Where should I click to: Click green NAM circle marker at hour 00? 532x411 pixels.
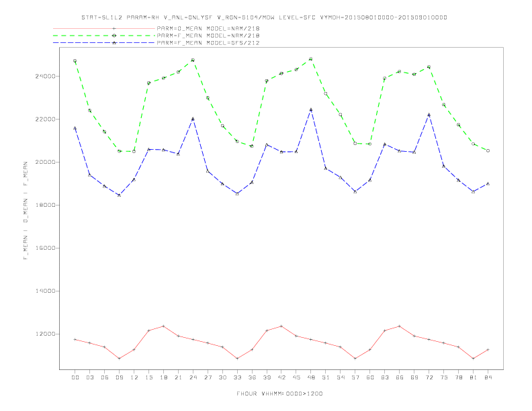75,61
